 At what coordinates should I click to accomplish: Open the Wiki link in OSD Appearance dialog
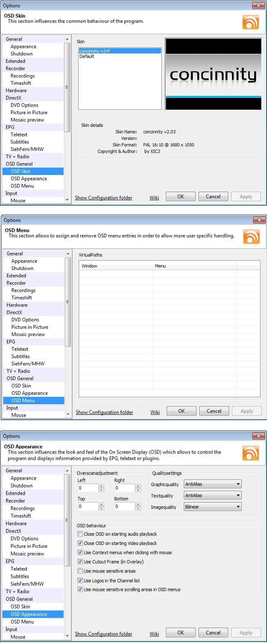coord(154,634)
